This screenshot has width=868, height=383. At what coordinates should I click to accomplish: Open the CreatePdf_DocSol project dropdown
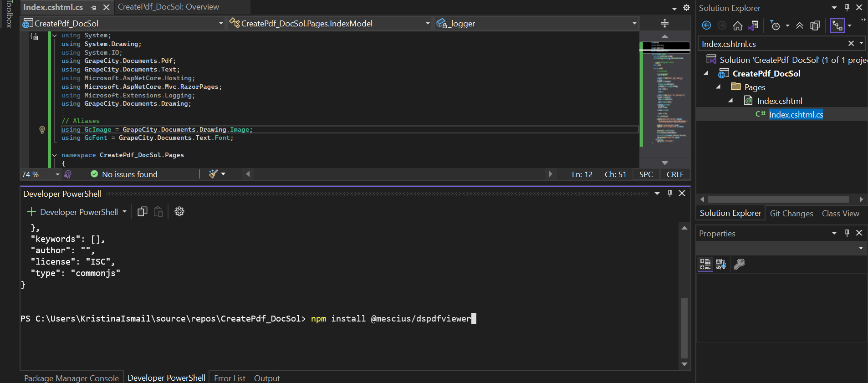tap(221, 23)
